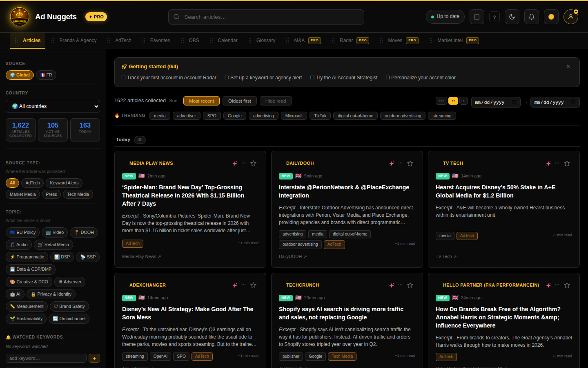Star the TV Tech article
The width and height of the screenshot is (588, 368).
[567, 163]
